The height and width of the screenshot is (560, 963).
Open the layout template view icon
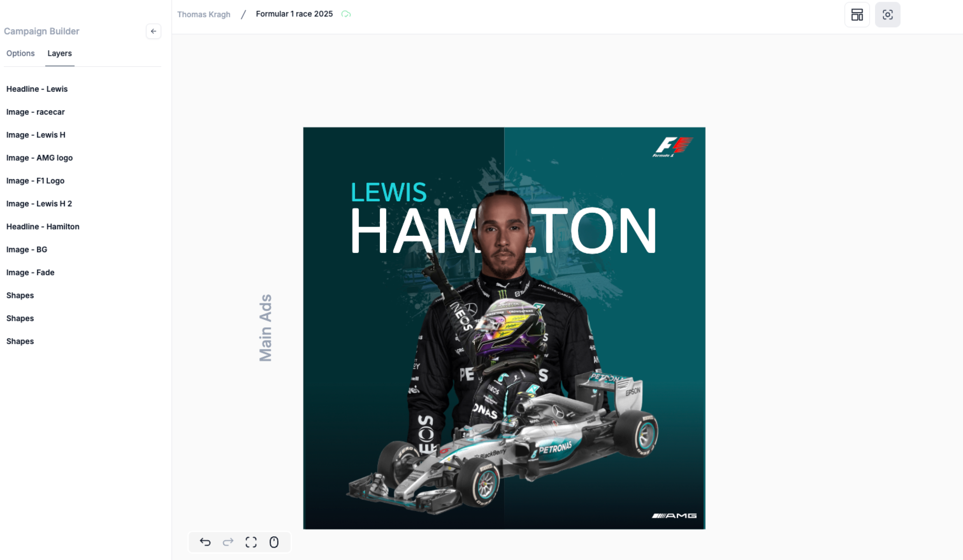(x=857, y=15)
